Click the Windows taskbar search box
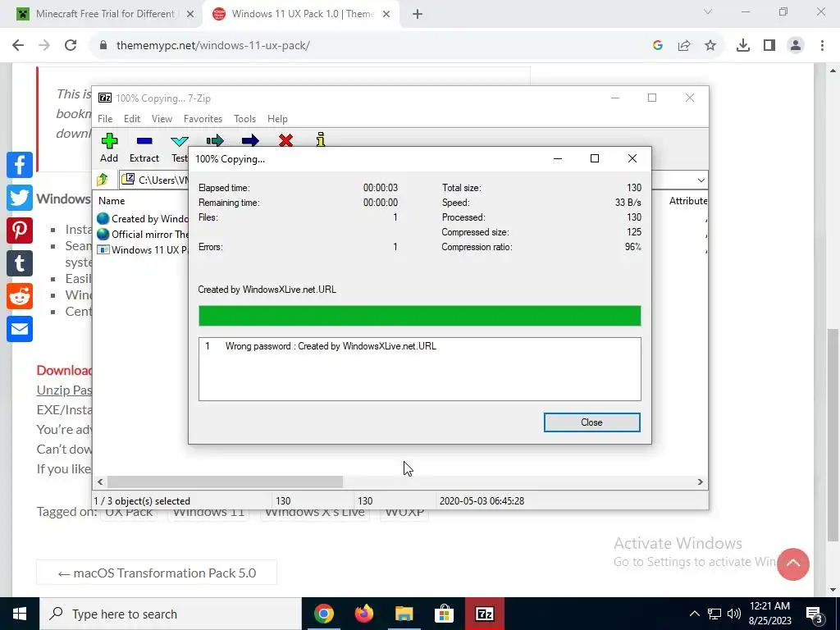 coord(171,614)
